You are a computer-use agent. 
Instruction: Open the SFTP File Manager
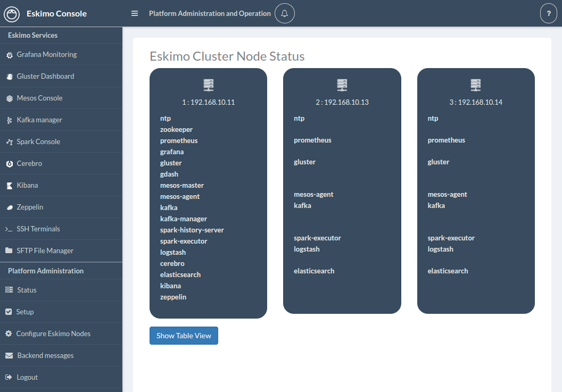point(45,251)
